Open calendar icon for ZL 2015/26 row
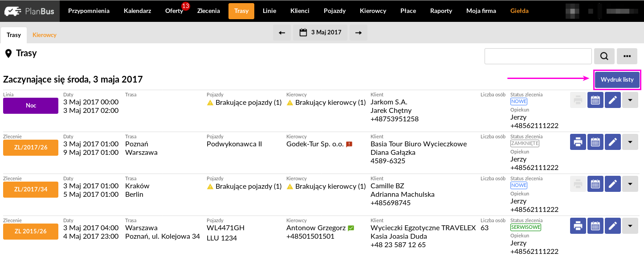This screenshot has width=644, height=257. 595,226
